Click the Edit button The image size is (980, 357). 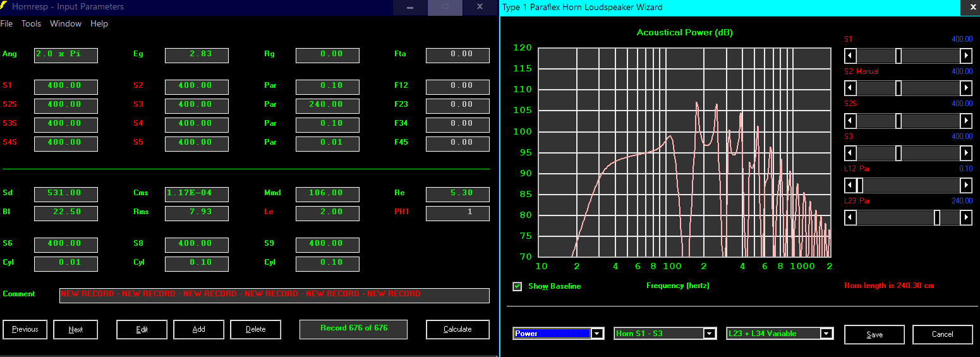[142, 329]
